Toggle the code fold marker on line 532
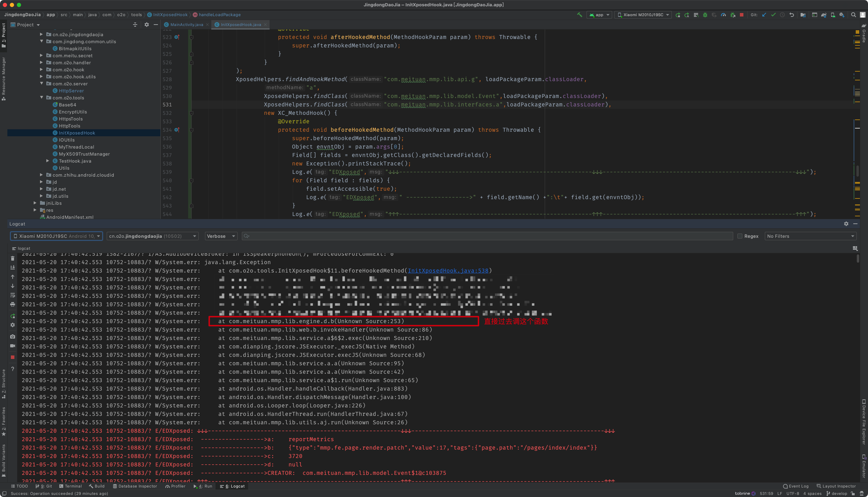 coord(192,113)
